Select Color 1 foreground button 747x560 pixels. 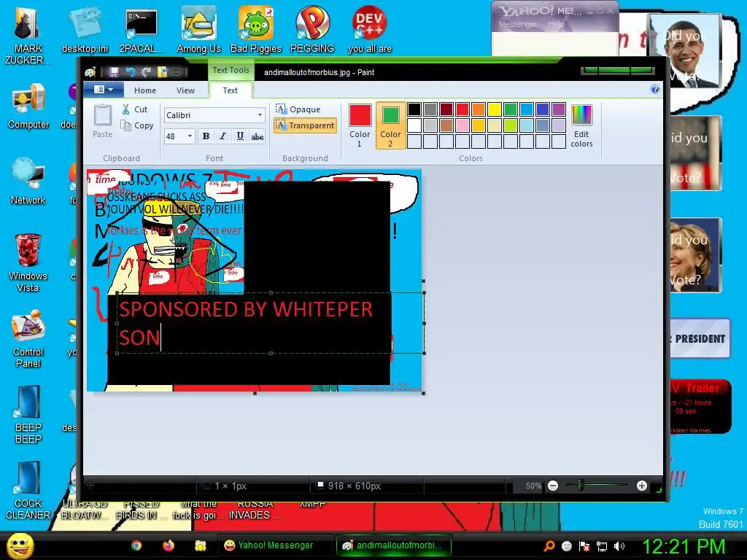tap(360, 125)
